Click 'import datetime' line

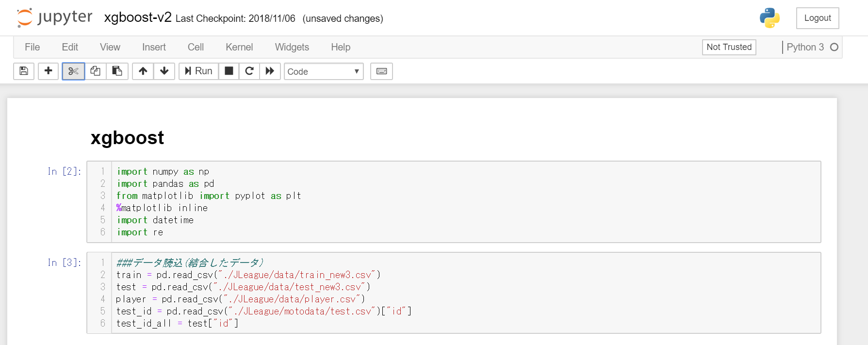click(x=155, y=220)
